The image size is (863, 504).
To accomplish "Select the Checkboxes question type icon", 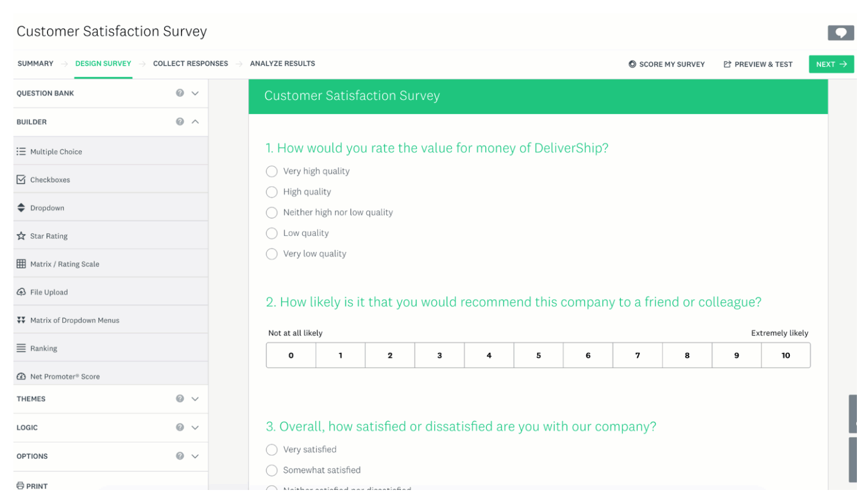I will point(21,180).
